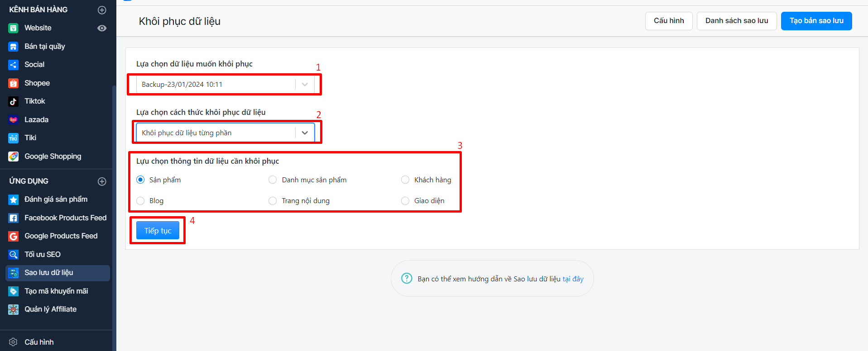Click the top Cấu hình button

(x=669, y=21)
